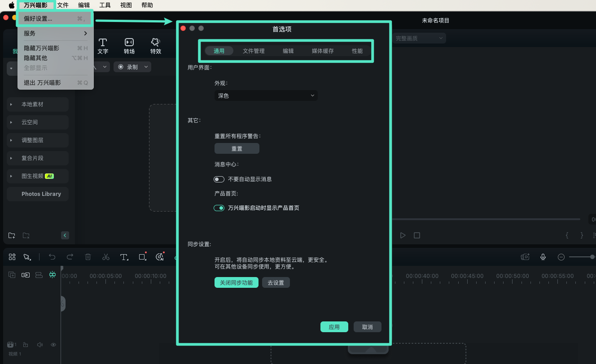
Task: Select the Split scissors tool on the timeline
Action: pyautogui.click(x=106, y=257)
